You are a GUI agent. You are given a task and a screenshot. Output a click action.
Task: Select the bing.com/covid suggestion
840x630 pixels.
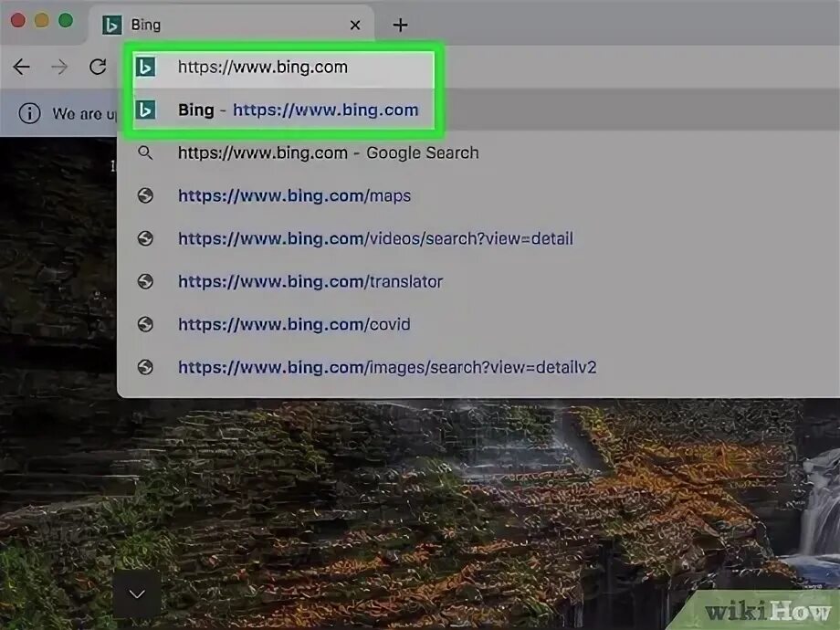[x=478, y=324]
